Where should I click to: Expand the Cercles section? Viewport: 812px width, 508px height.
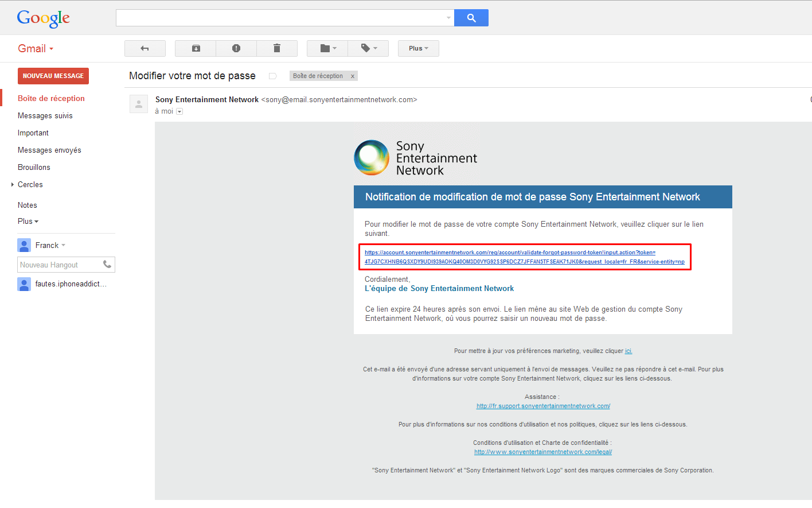point(13,184)
